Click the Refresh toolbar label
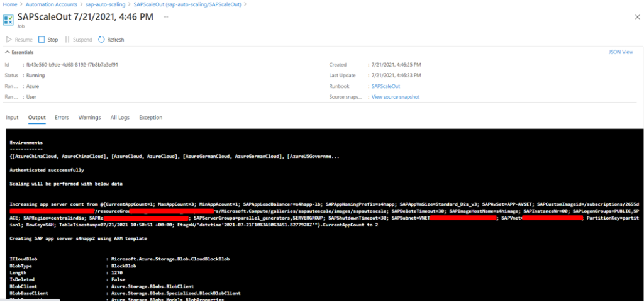The height and width of the screenshot is (302, 644). (x=116, y=40)
